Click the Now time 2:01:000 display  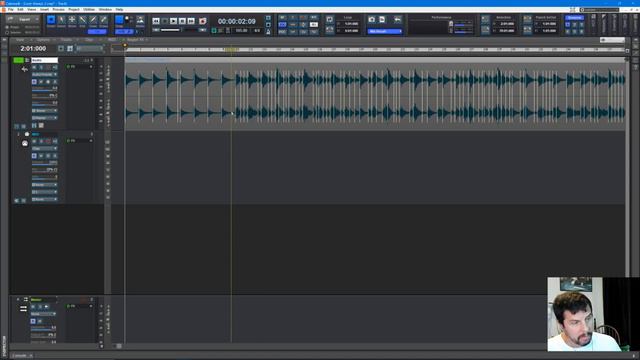33,49
